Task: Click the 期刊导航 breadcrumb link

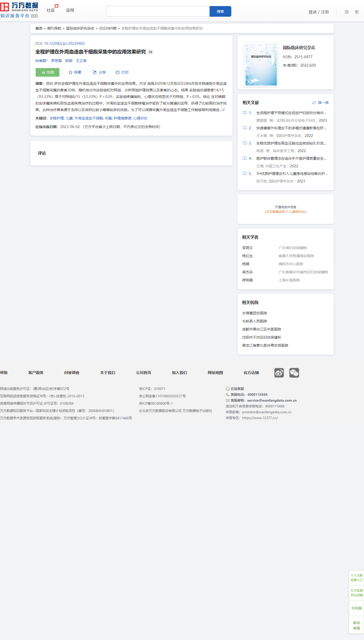Action: tap(54, 28)
